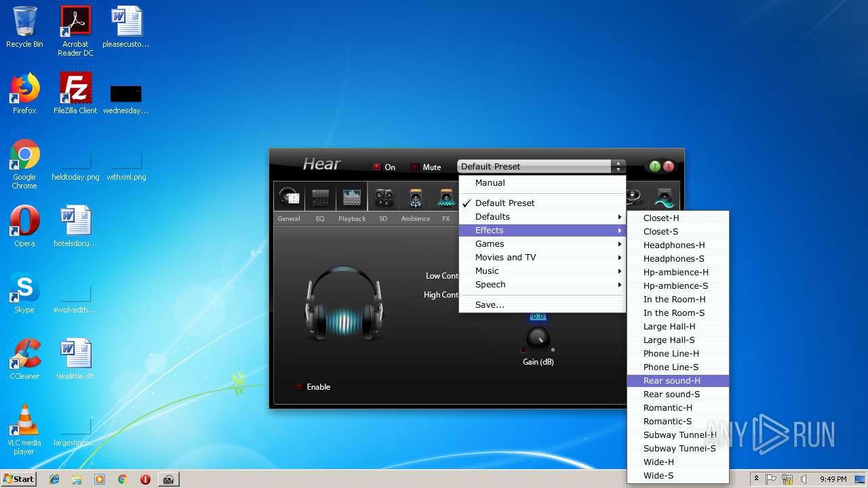Click the Chrome icon in the taskbar

(123, 479)
